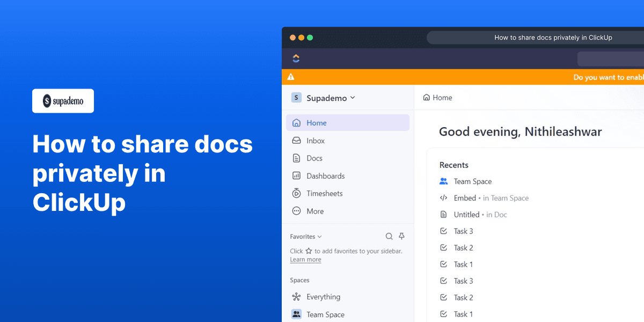Image resolution: width=644 pixels, height=322 pixels.
Task: Open Team Space from Recents
Action: (x=472, y=181)
